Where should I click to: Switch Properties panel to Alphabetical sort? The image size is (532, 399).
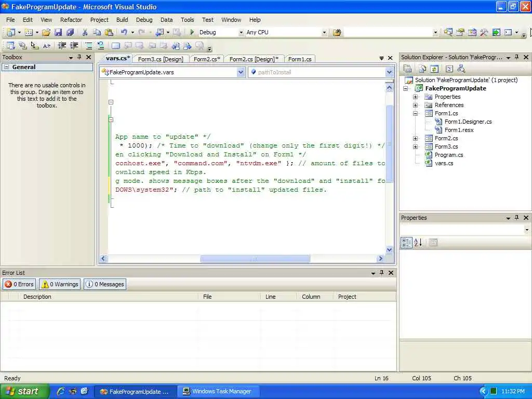(x=418, y=242)
